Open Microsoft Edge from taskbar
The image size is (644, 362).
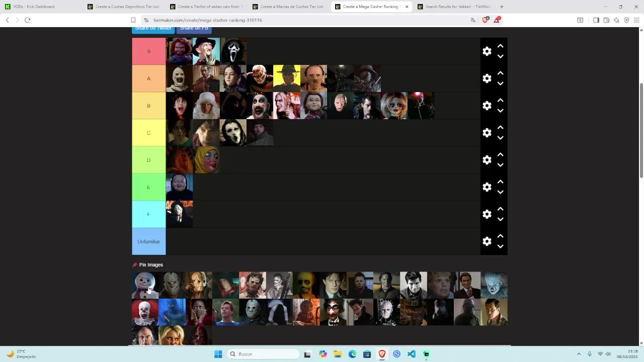point(352,354)
